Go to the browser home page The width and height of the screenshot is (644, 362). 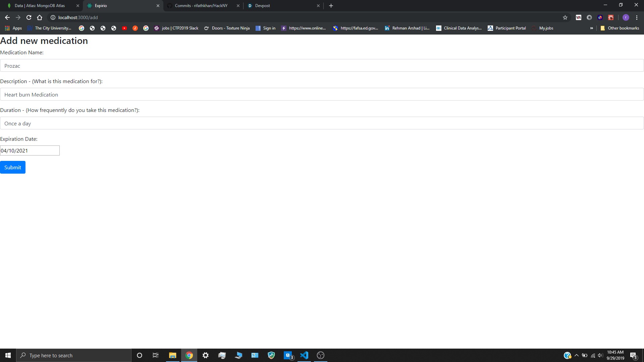[40, 17]
